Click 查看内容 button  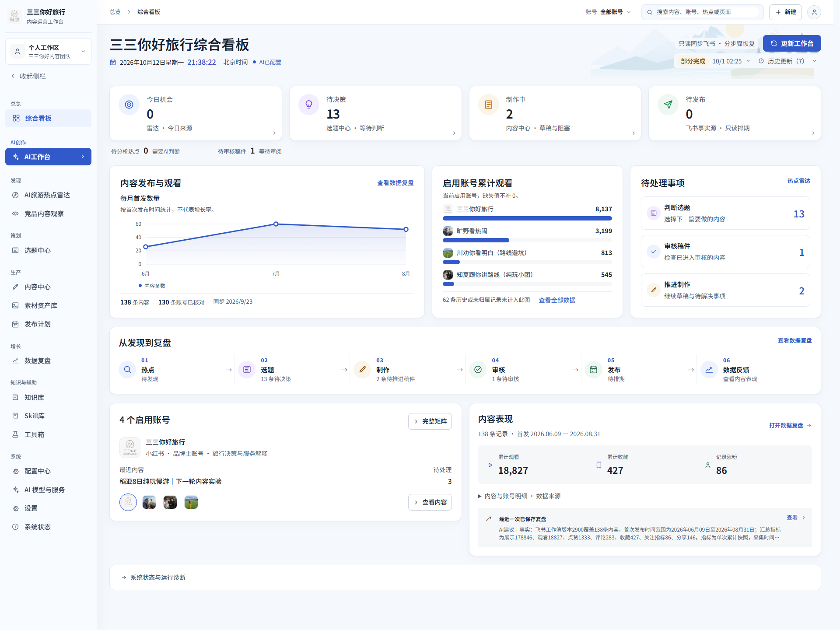click(430, 502)
